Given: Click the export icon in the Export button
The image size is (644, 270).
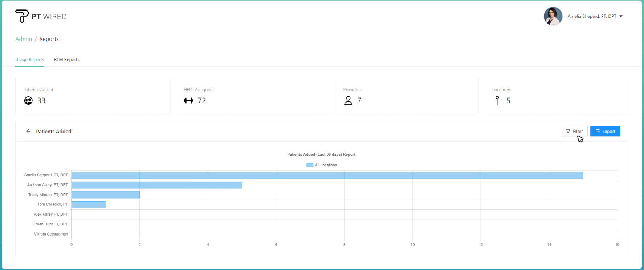Looking at the screenshot, I should [598, 132].
